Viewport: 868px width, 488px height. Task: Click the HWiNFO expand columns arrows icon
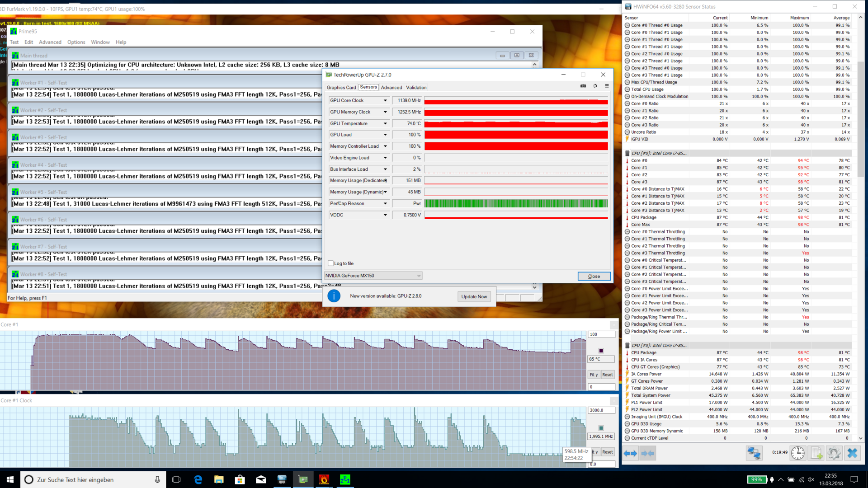click(630, 453)
